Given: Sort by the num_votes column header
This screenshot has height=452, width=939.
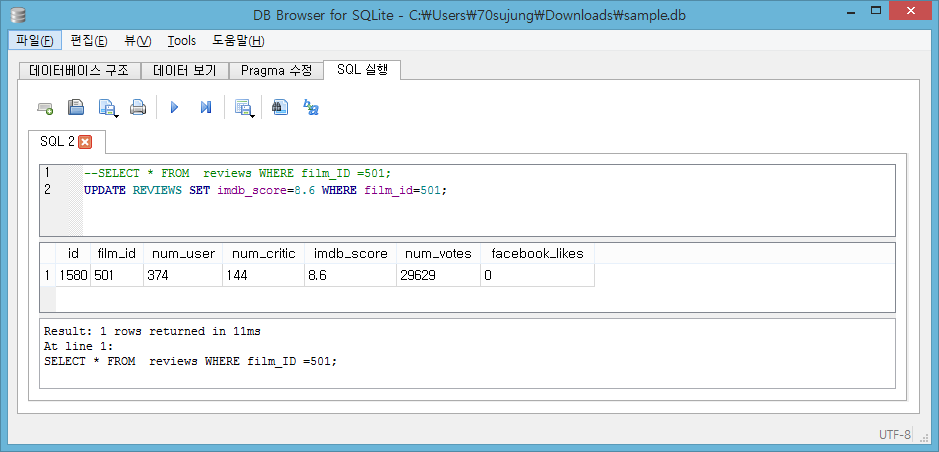Looking at the screenshot, I should 438,254.
